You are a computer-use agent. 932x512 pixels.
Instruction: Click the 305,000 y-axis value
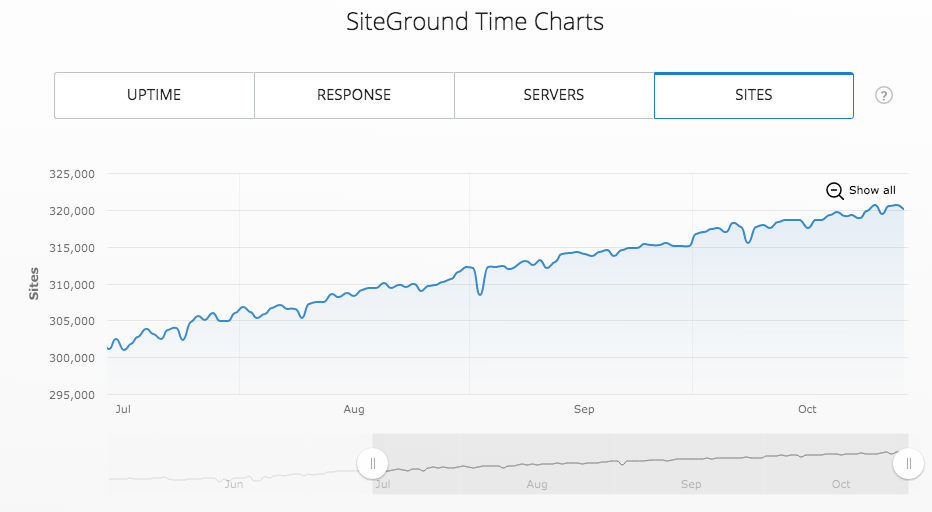pos(72,321)
